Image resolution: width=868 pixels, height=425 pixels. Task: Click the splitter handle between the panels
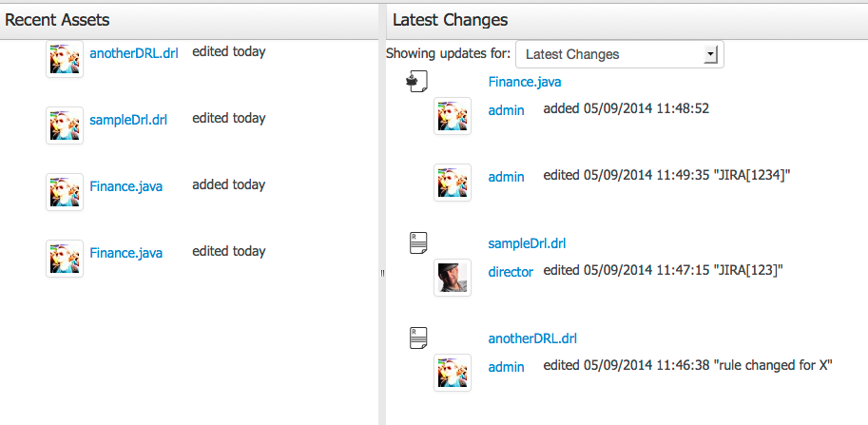(x=382, y=272)
